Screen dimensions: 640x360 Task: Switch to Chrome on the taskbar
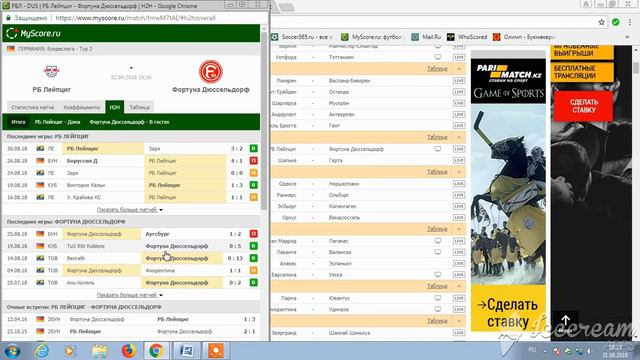click(x=156, y=351)
